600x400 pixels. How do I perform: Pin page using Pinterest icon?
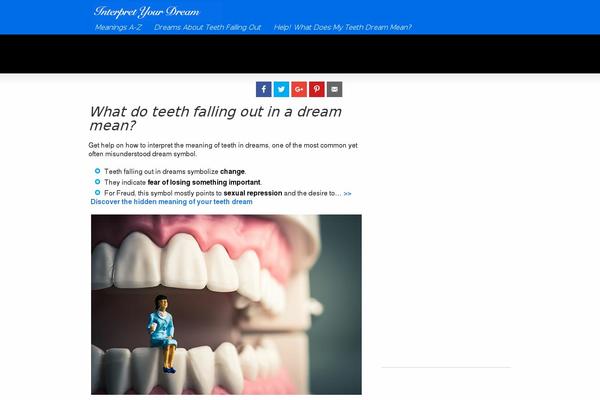[317, 89]
